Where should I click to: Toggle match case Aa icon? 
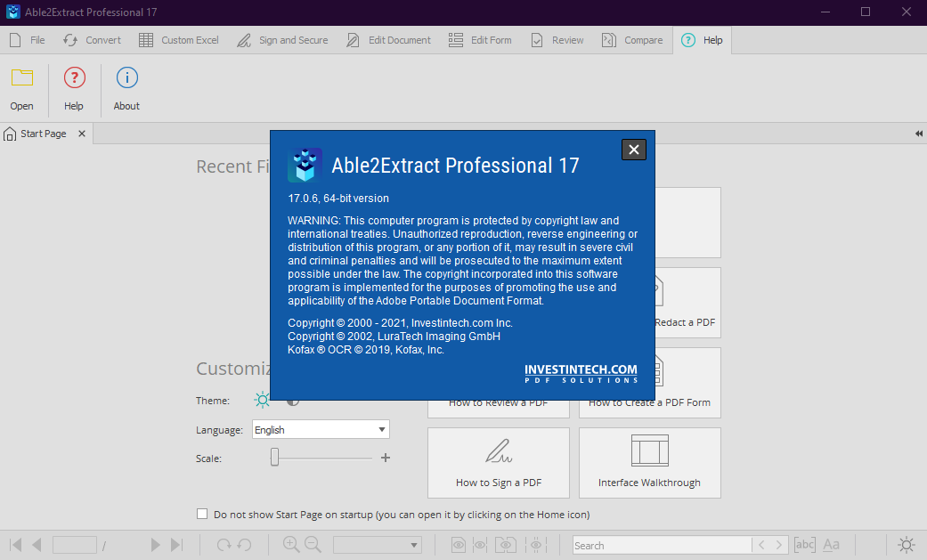click(x=831, y=545)
